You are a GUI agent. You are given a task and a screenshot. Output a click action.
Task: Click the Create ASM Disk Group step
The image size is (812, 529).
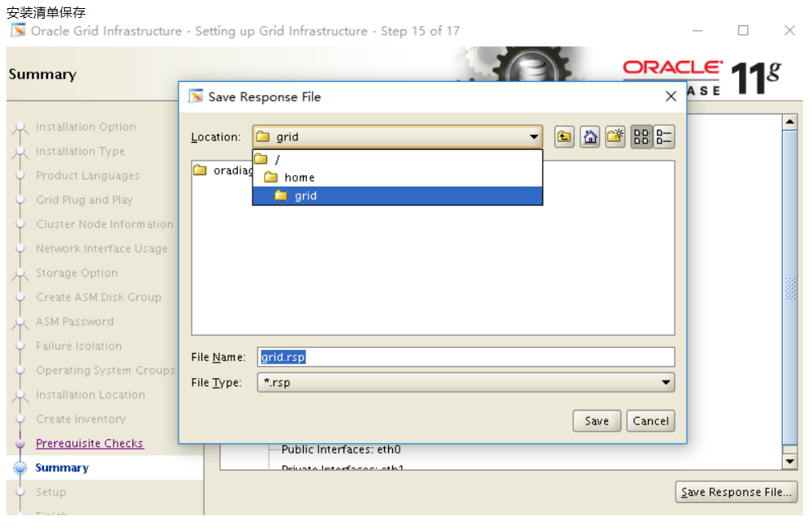pyautogui.click(x=98, y=297)
